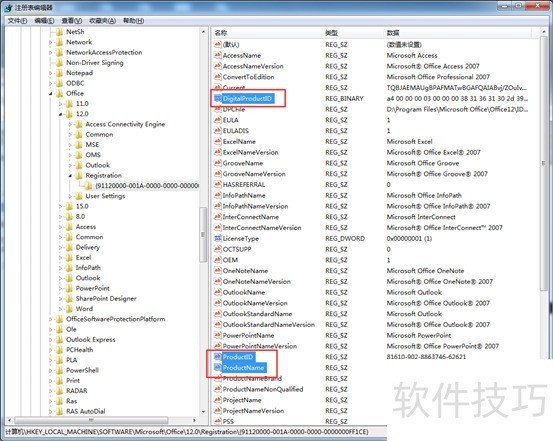Click the EULA string value icon
Screen dimensions: 553x441
pos(218,120)
